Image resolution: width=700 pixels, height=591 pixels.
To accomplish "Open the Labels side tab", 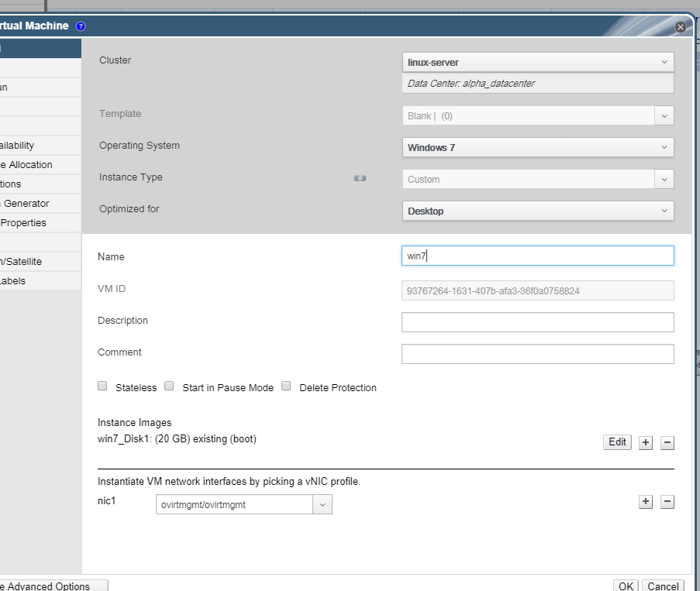I will (40, 281).
